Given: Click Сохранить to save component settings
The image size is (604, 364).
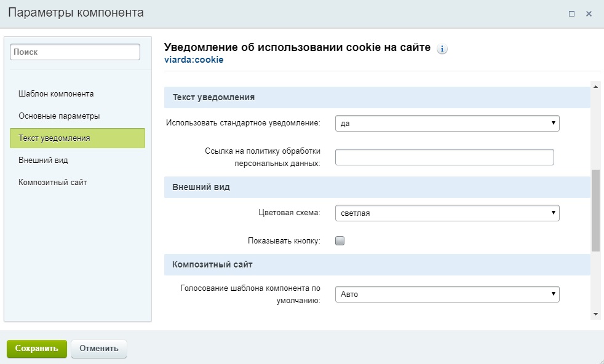Looking at the screenshot, I should (36, 348).
